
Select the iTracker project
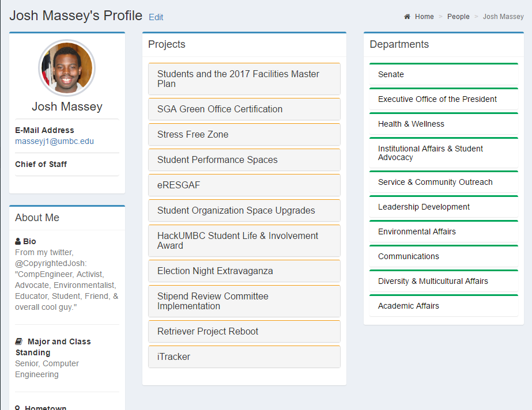coord(173,356)
